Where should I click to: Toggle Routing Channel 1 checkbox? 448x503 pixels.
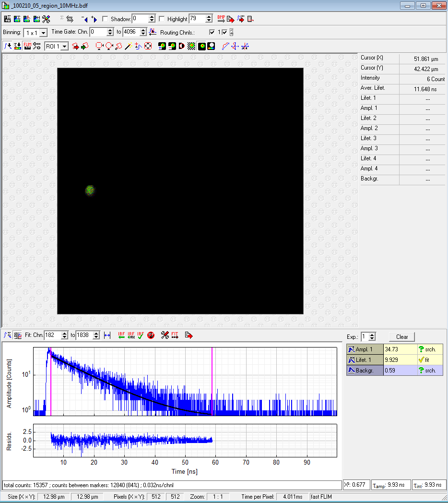(212, 32)
